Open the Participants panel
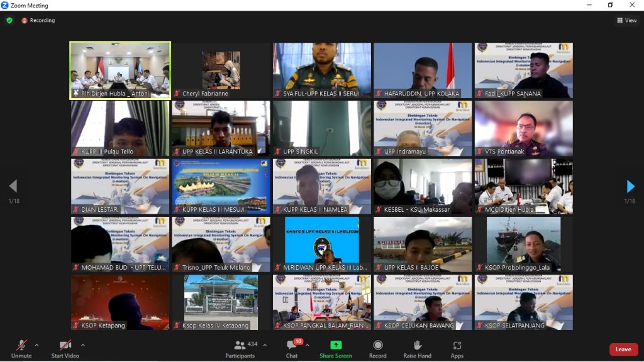The height and width of the screenshot is (362, 644). pyautogui.click(x=240, y=349)
